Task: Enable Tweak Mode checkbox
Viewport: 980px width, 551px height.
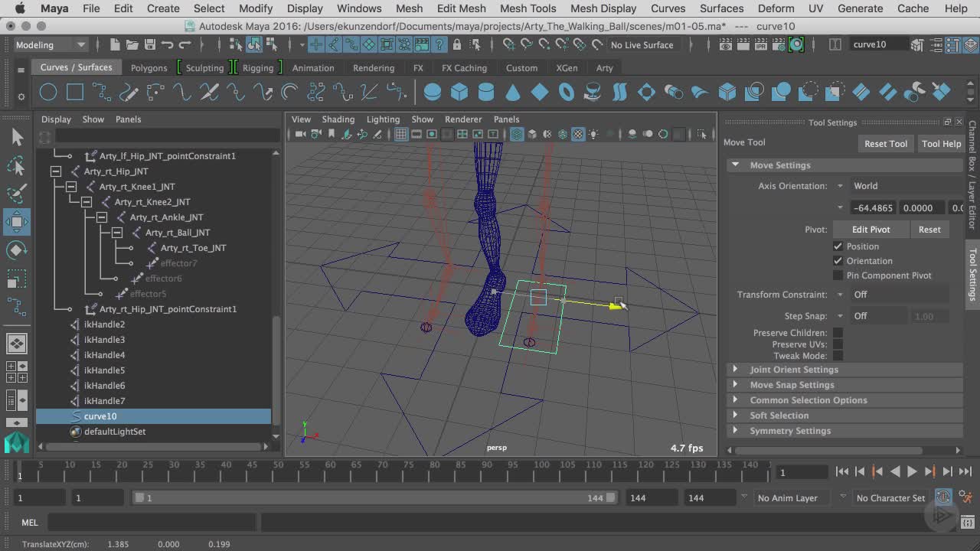Action: [838, 356]
